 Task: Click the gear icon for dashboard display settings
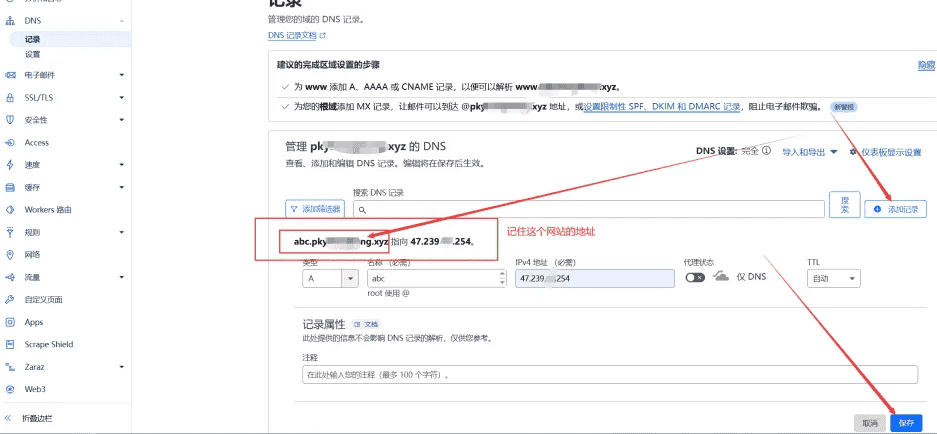(853, 152)
